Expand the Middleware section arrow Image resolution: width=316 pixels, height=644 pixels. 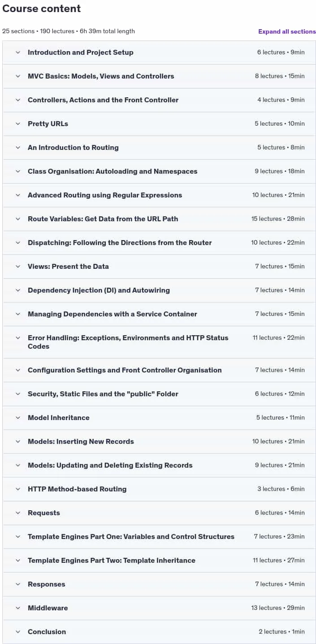point(18,608)
